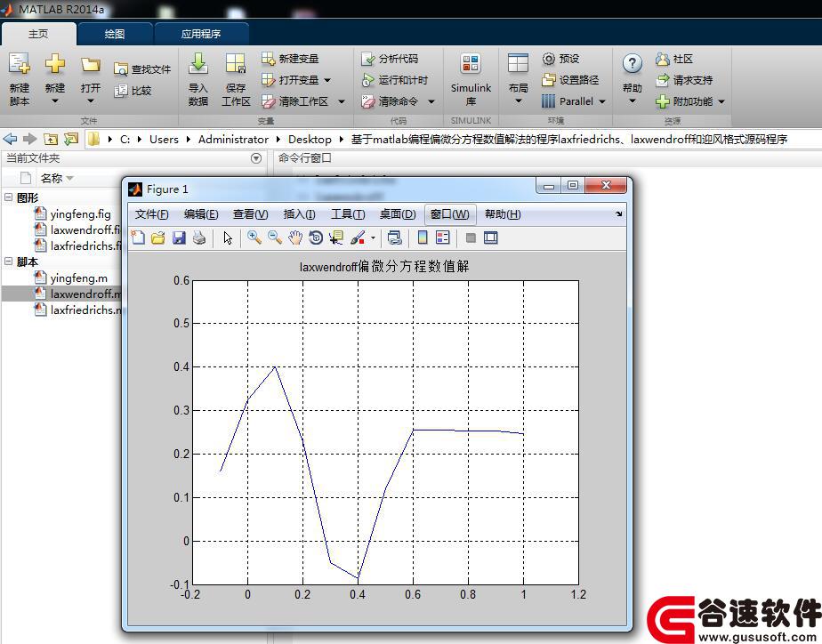Save the figure using the floppy disk icon

(x=179, y=237)
